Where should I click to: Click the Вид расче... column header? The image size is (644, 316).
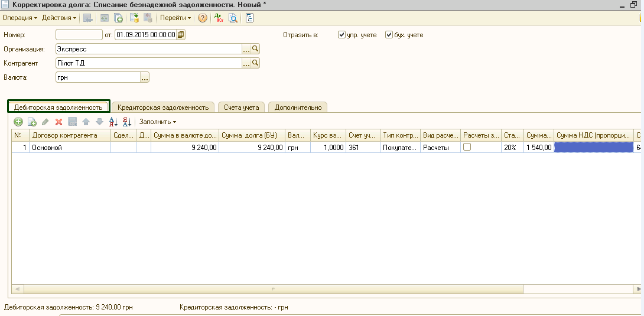click(441, 135)
